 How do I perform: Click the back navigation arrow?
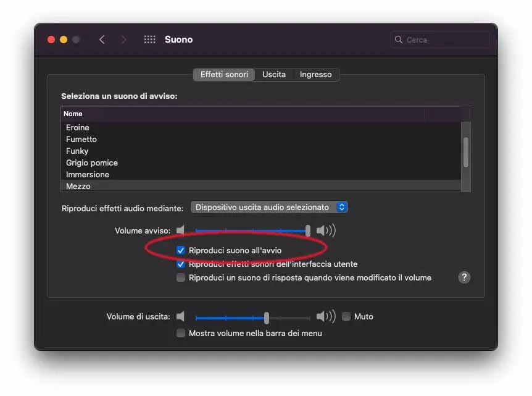[x=102, y=39]
